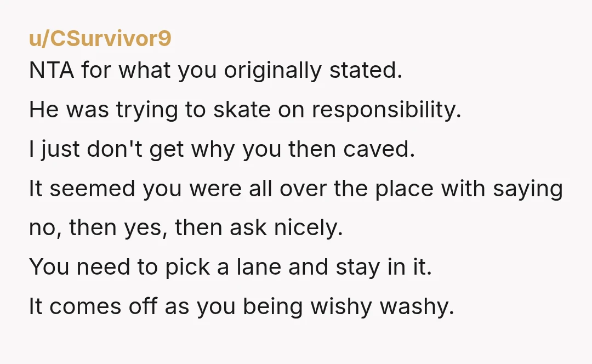
Task: Click the word 'nicely' in the comment
Action: click(x=308, y=228)
